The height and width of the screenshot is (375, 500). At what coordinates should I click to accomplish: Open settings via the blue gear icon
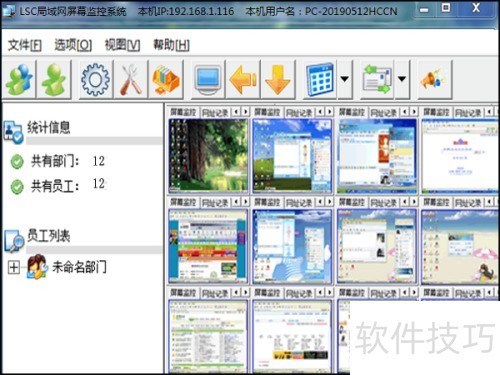(96, 79)
